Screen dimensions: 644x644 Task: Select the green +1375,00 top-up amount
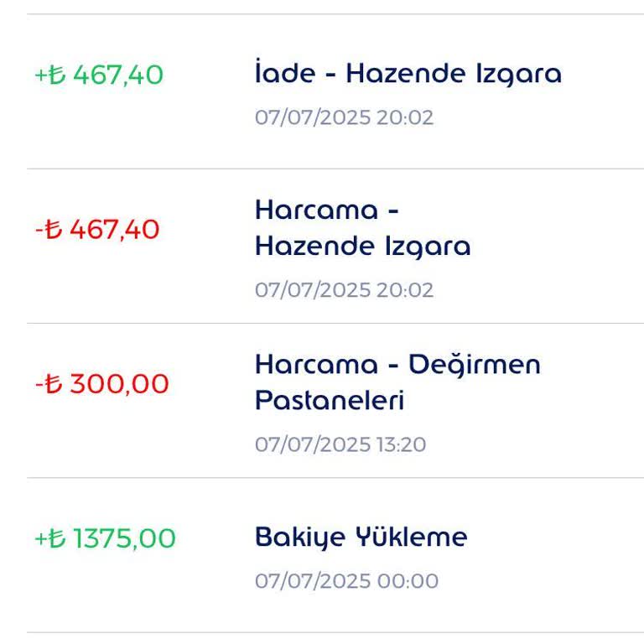[x=106, y=538]
